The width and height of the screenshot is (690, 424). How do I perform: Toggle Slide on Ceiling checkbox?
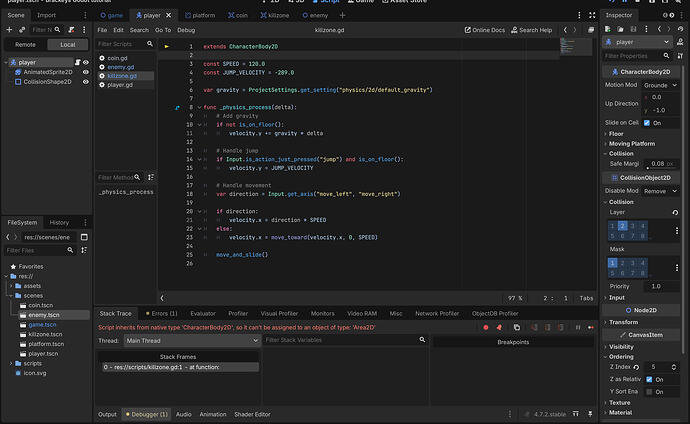point(647,123)
